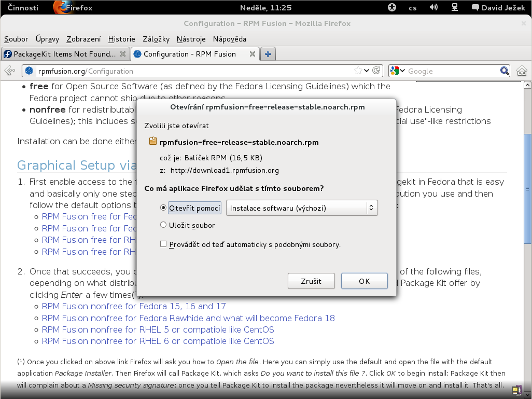Open the clock 'Neděle, 11:25' calendar

[265, 8]
